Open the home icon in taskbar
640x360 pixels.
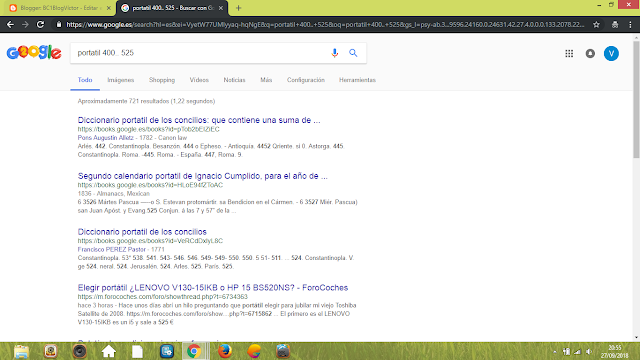point(109,351)
